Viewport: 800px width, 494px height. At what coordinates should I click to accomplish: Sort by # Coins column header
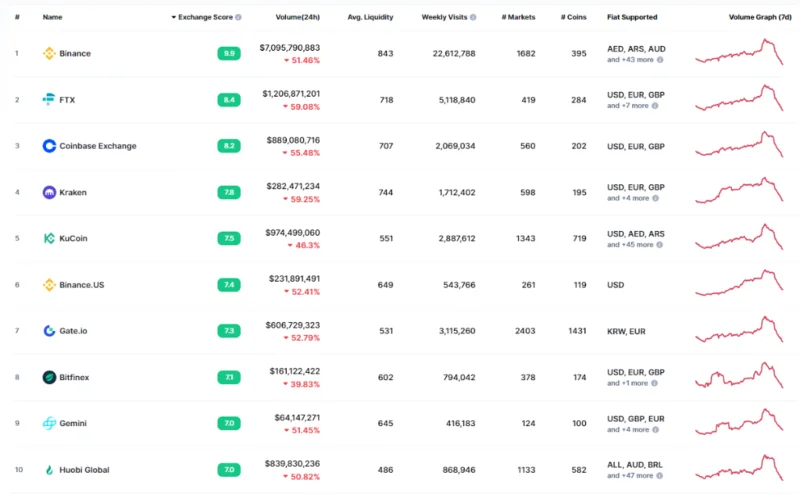tap(573, 17)
